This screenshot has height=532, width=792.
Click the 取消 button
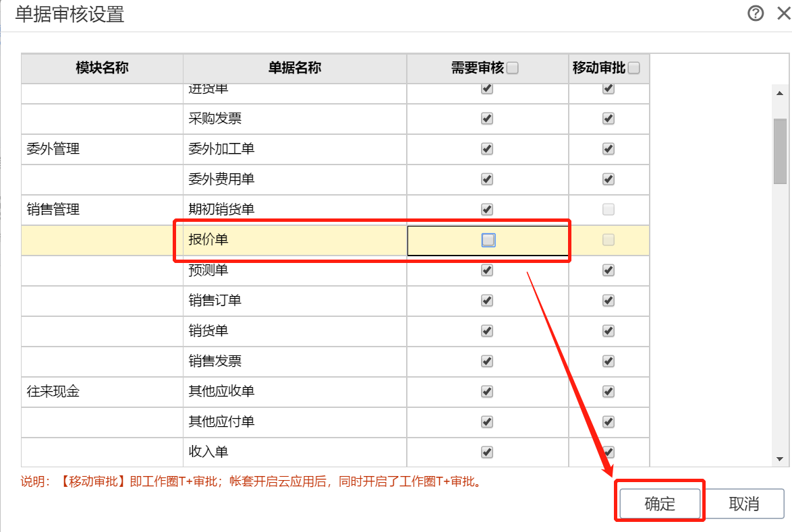[744, 504]
